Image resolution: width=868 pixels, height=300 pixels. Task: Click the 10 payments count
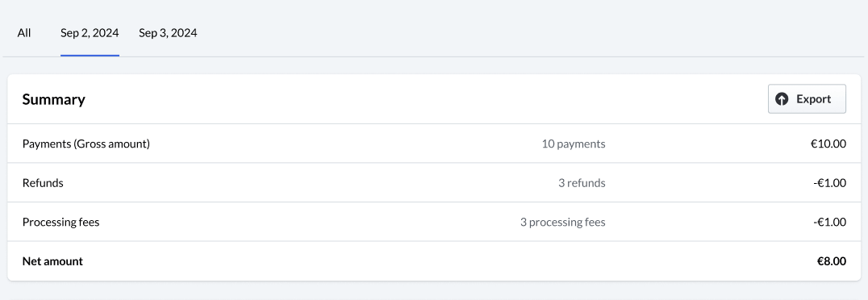coord(574,144)
